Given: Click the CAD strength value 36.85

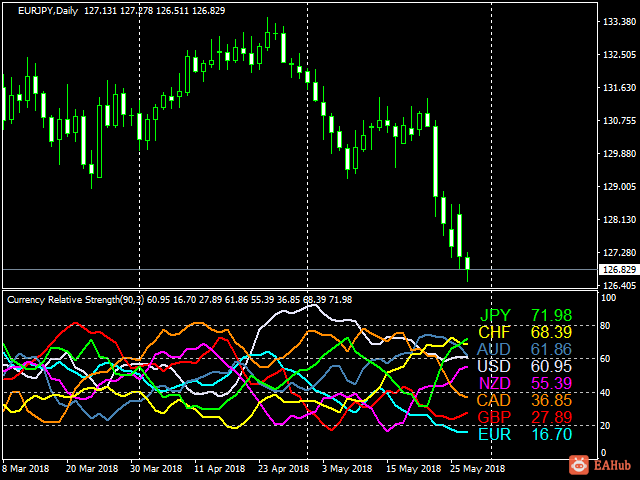Looking at the screenshot, I should (551, 400).
